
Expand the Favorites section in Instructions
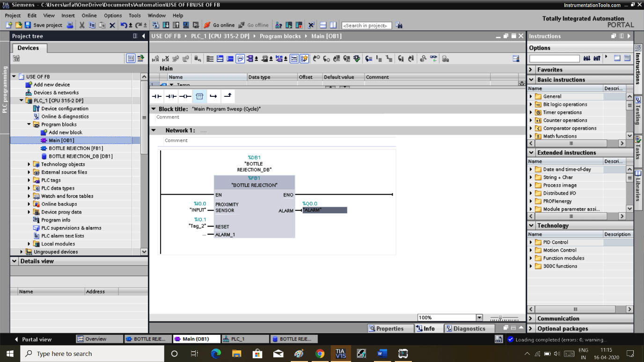(x=531, y=70)
